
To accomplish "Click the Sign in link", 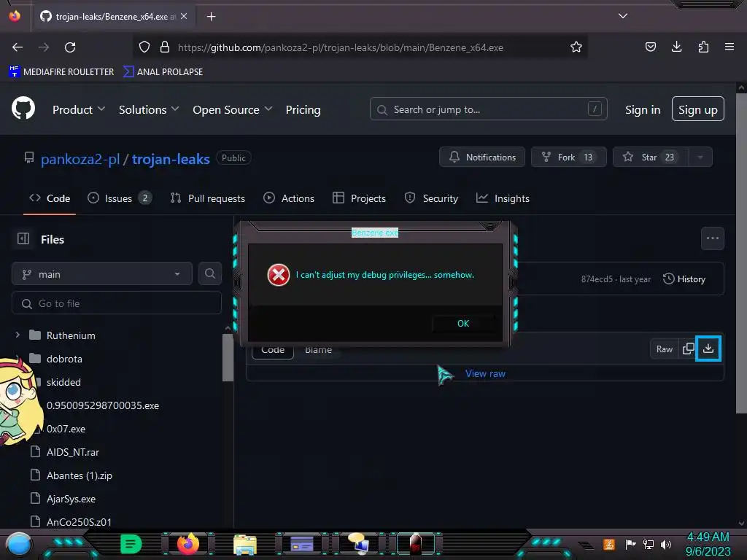I will (x=643, y=109).
